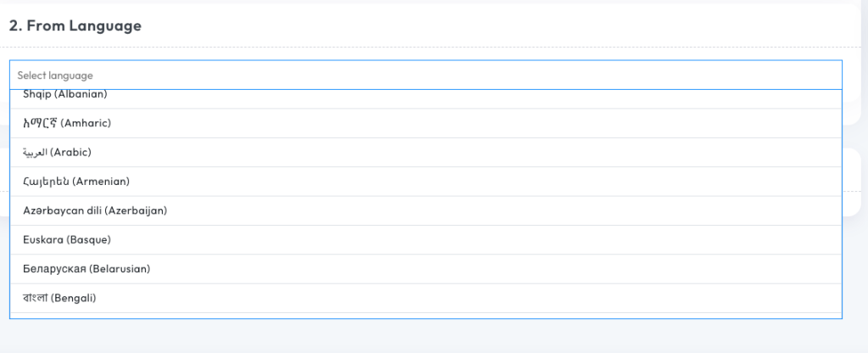This screenshot has width=868, height=353.
Task: Choose the Bengali language entry
Action: point(59,298)
